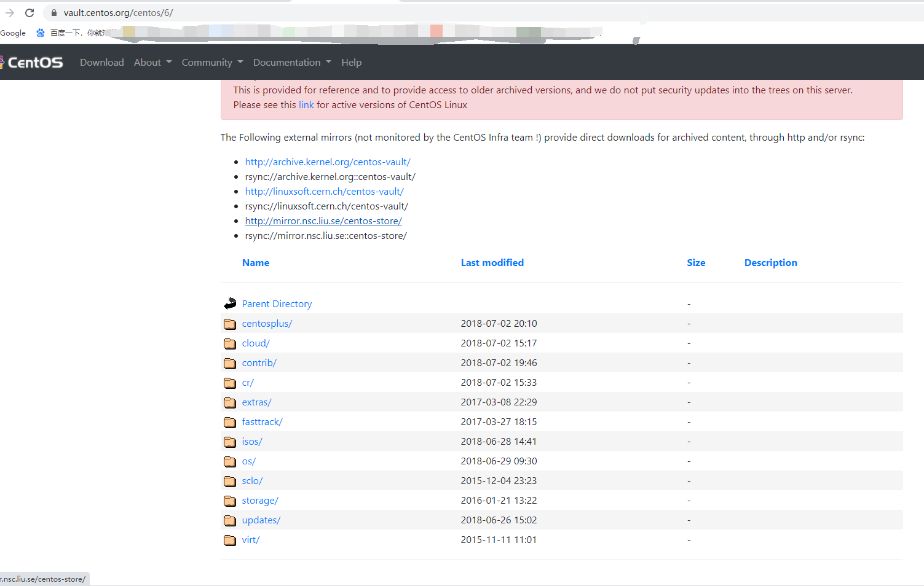
Task: Click the Parent Directory back-arrow icon
Action: point(230,303)
